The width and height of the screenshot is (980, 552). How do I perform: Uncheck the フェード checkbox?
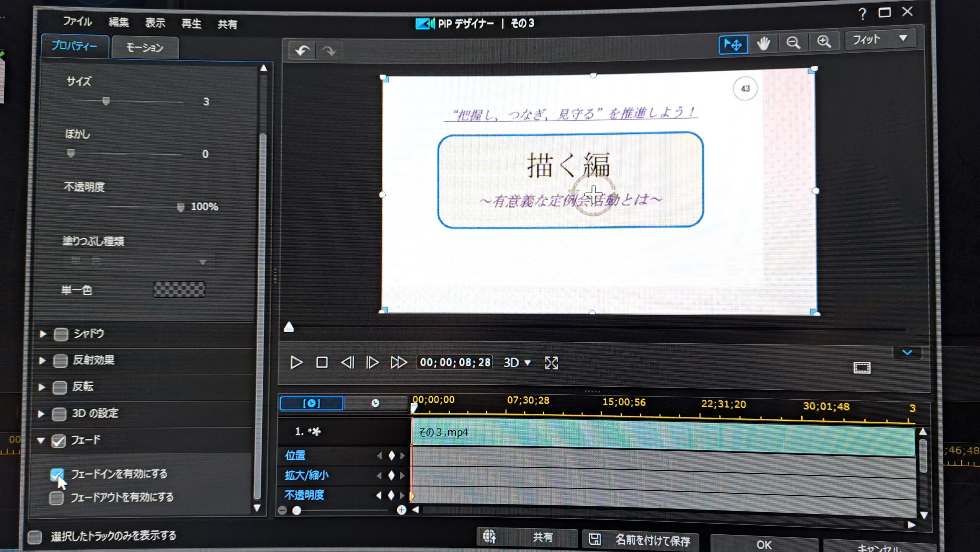pos(58,441)
